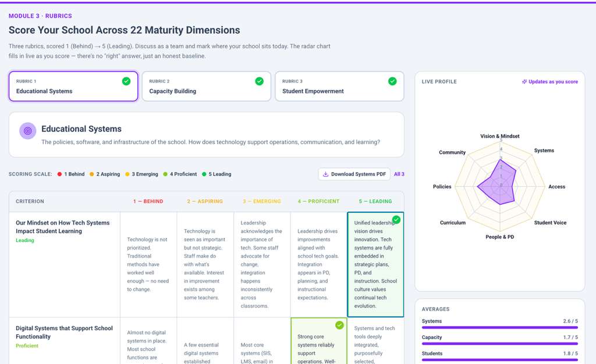Image resolution: width=596 pixels, height=364 pixels.
Task: Click the 'Student Voice' radar axis label
Action: coord(550,223)
